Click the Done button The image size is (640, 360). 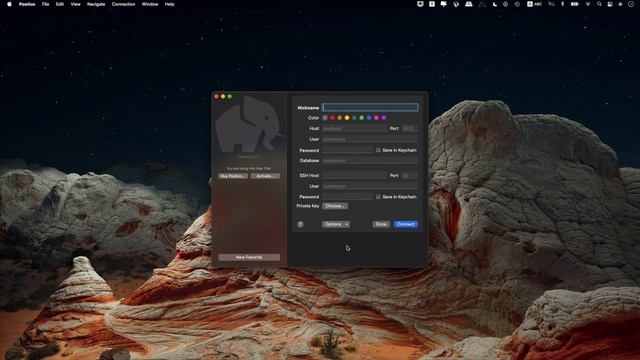pyautogui.click(x=381, y=224)
